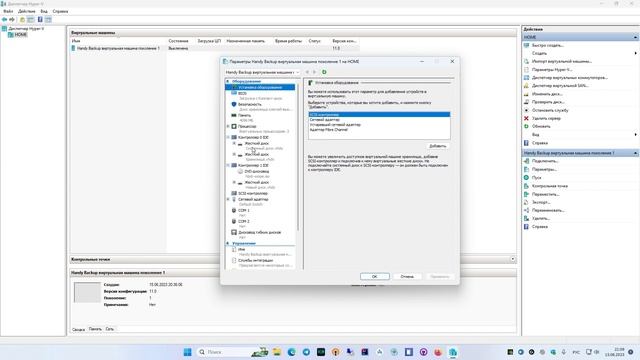Click green Пуск start icon
The height and width of the screenshot is (360, 640).
[527, 178]
